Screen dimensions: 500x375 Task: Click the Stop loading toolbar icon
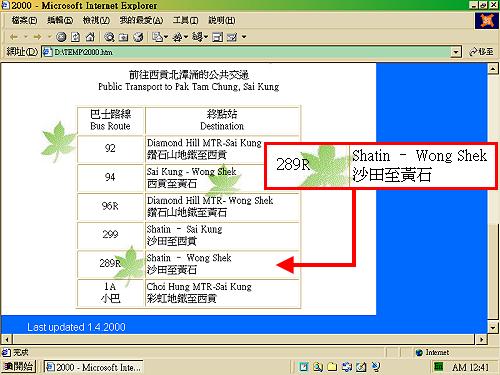(x=61, y=37)
